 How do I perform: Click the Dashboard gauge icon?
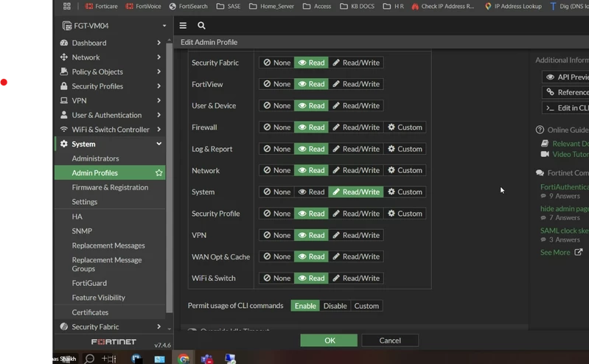click(64, 43)
